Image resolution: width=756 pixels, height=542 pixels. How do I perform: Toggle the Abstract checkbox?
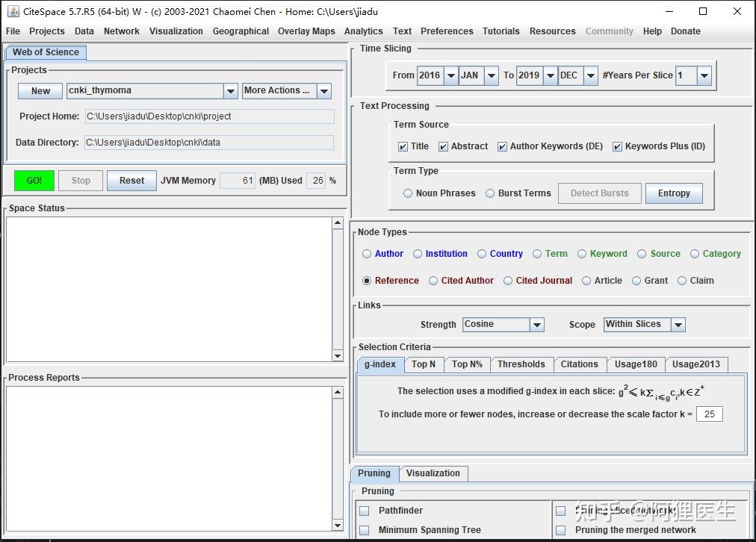443,146
